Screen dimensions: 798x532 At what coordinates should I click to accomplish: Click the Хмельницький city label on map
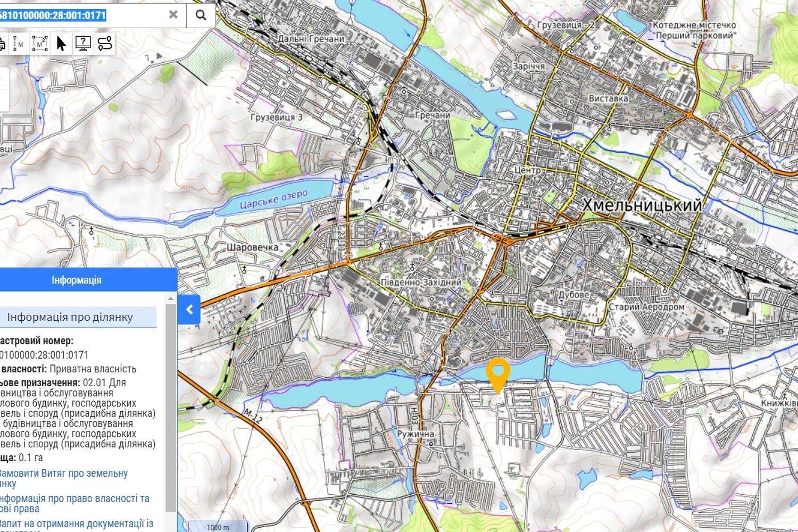pos(643,205)
